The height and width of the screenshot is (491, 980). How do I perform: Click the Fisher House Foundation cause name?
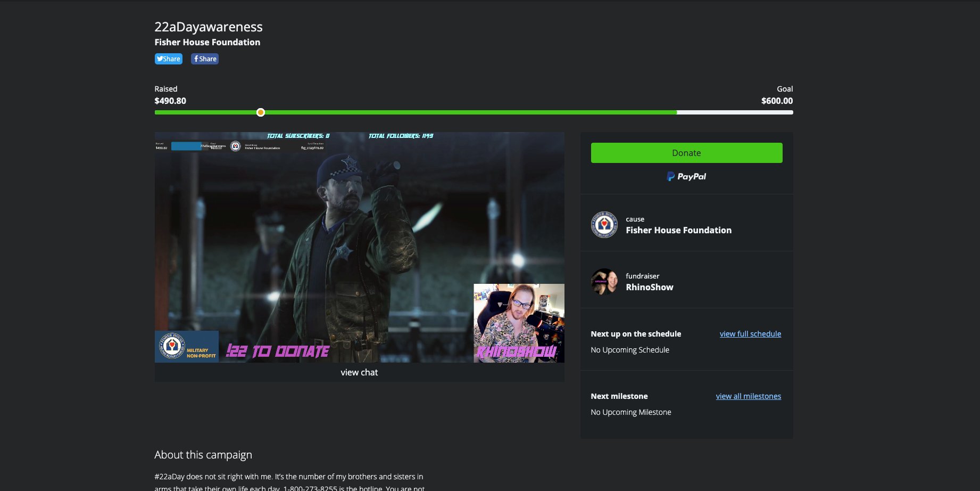(678, 231)
